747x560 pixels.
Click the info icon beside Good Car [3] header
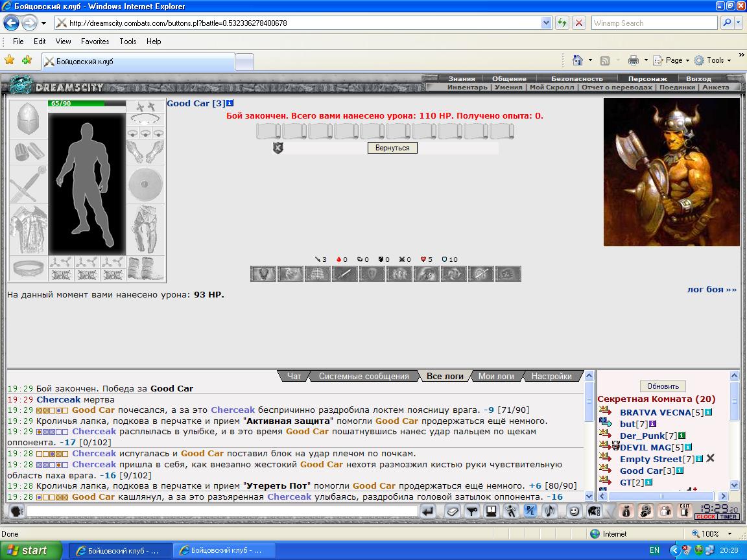click(x=230, y=103)
